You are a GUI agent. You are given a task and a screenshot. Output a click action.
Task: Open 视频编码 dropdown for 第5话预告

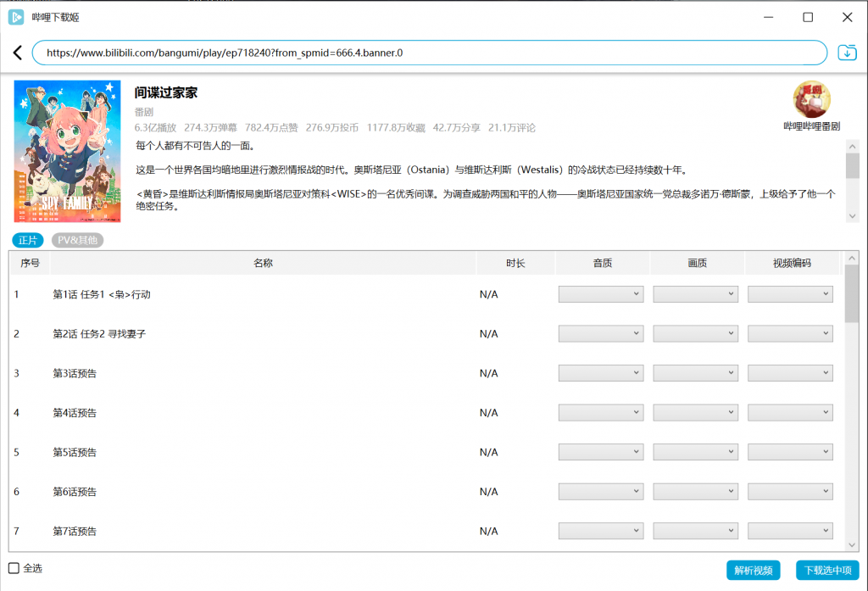[x=790, y=452]
